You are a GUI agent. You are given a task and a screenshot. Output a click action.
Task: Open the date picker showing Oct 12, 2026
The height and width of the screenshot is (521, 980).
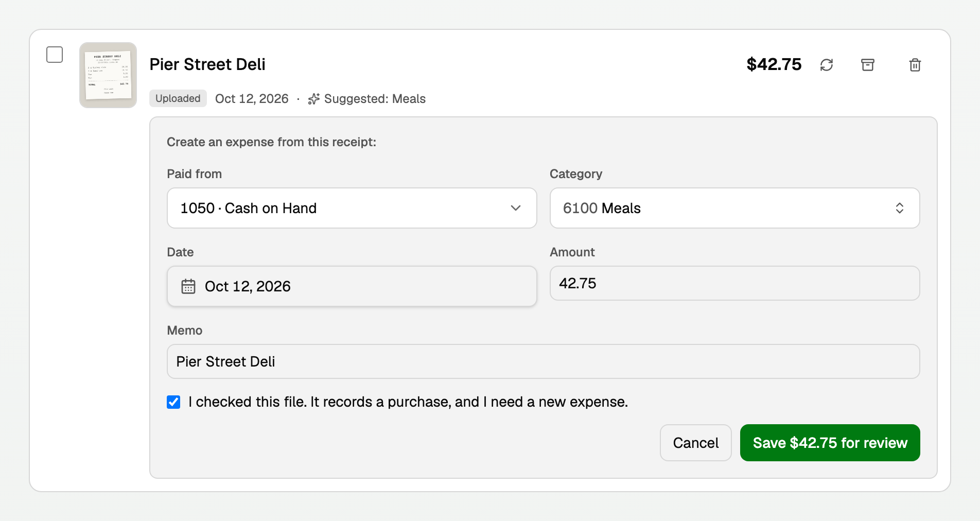coord(352,286)
